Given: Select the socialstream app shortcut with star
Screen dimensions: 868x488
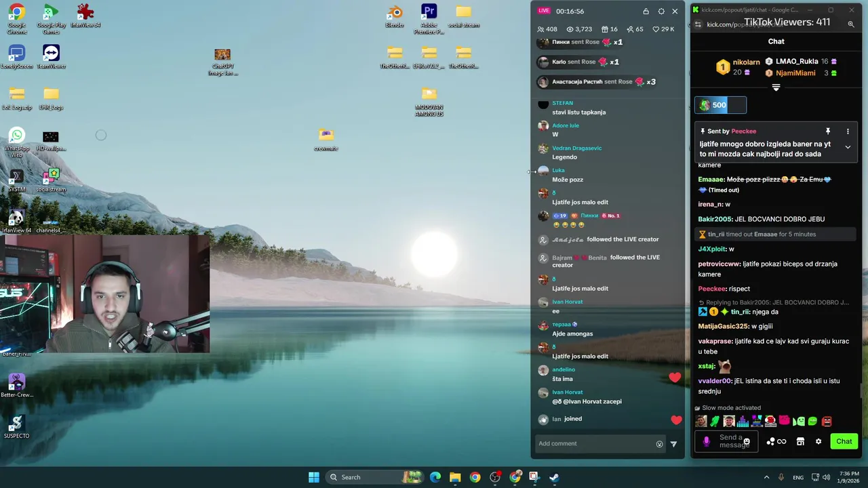Looking at the screenshot, I should coord(51,180).
